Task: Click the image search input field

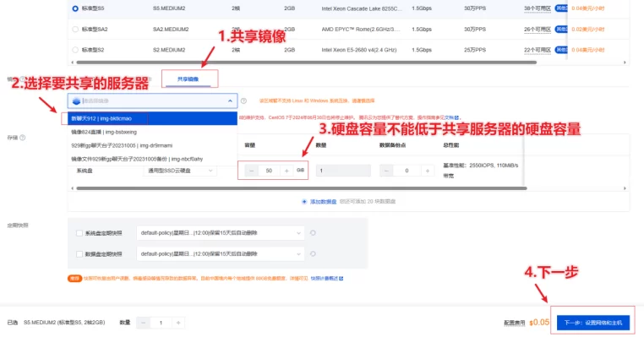Action: (152, 101)
